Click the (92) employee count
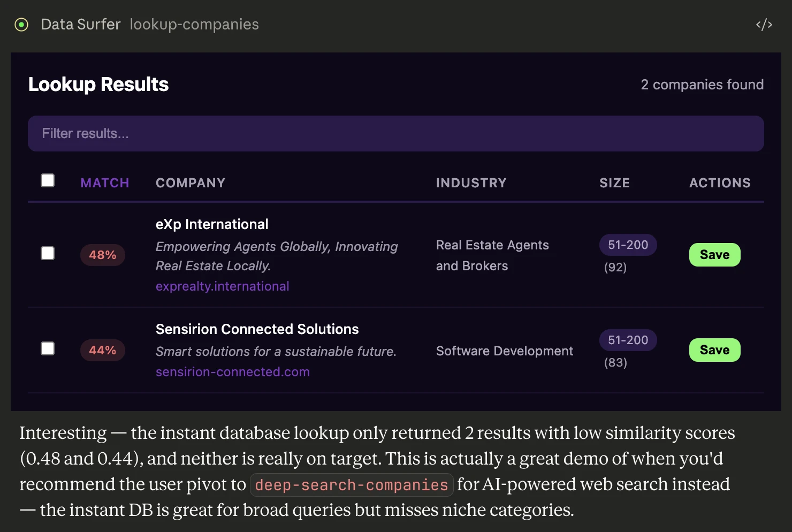Viewport: 792px width, 532px height. click(x=615, y=267)
